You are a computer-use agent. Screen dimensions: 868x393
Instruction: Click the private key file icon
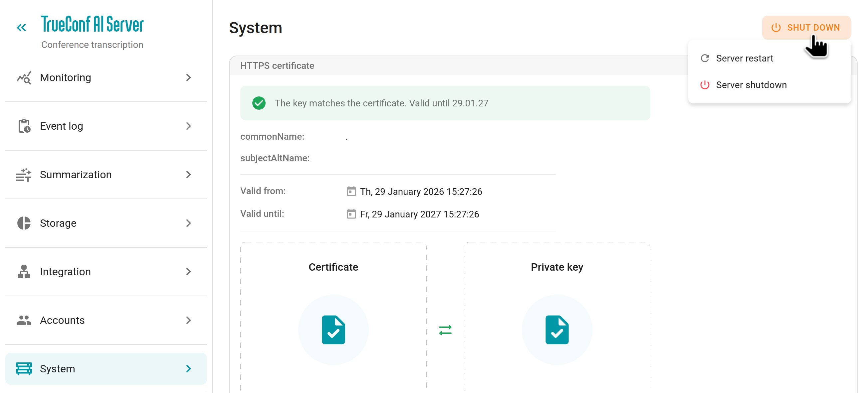pyautogui.click(x=557, y=330)
